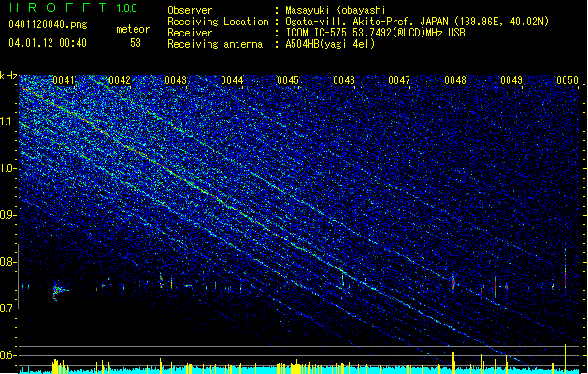Click the 'Receiving Location' field label
Viewport: 588px width, 374px height.
click(218, 22)
